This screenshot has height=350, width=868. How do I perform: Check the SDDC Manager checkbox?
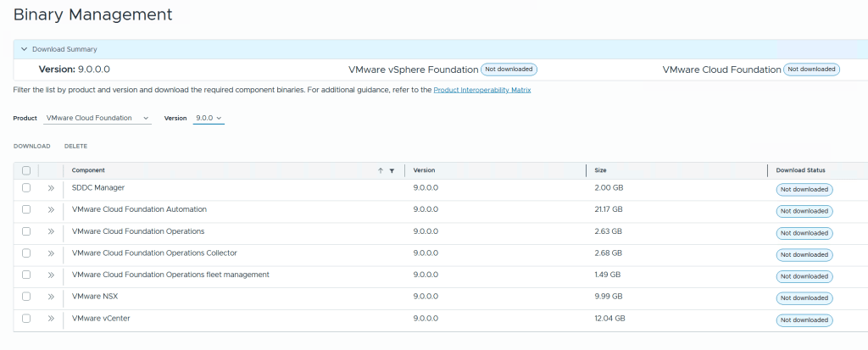26,188
